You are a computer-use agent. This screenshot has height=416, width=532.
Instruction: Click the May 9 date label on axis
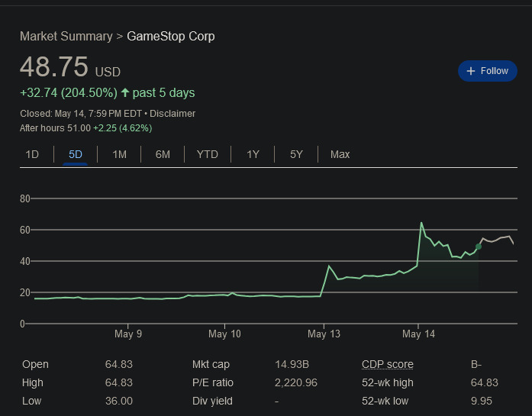(127, 334)
